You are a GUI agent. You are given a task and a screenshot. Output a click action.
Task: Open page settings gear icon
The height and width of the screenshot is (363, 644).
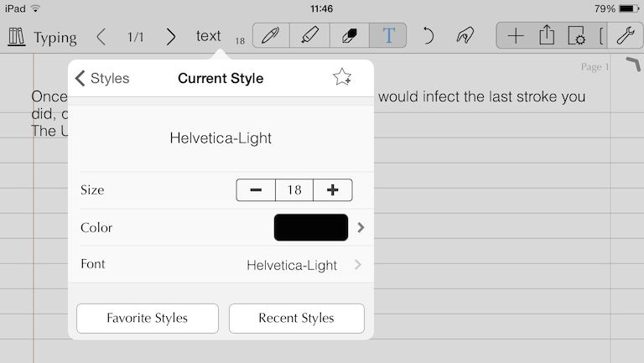coord(577,36)
